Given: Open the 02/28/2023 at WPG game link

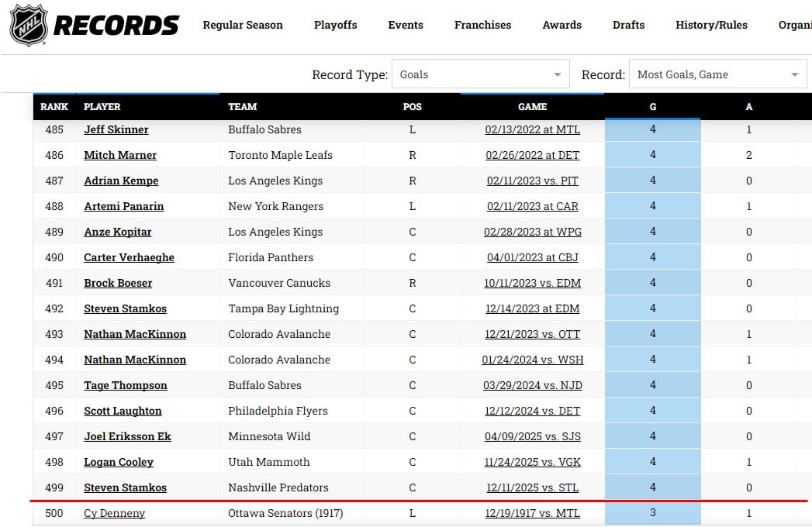Looking at the screenshot, I should 532,232.
